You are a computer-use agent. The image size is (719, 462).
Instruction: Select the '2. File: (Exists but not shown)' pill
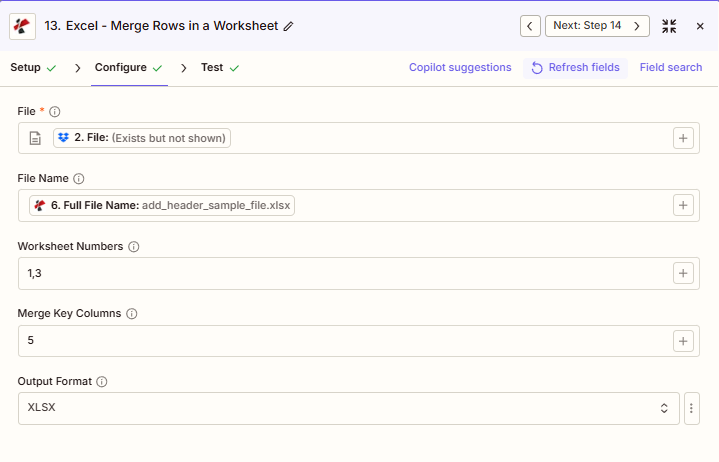point(142,138)
